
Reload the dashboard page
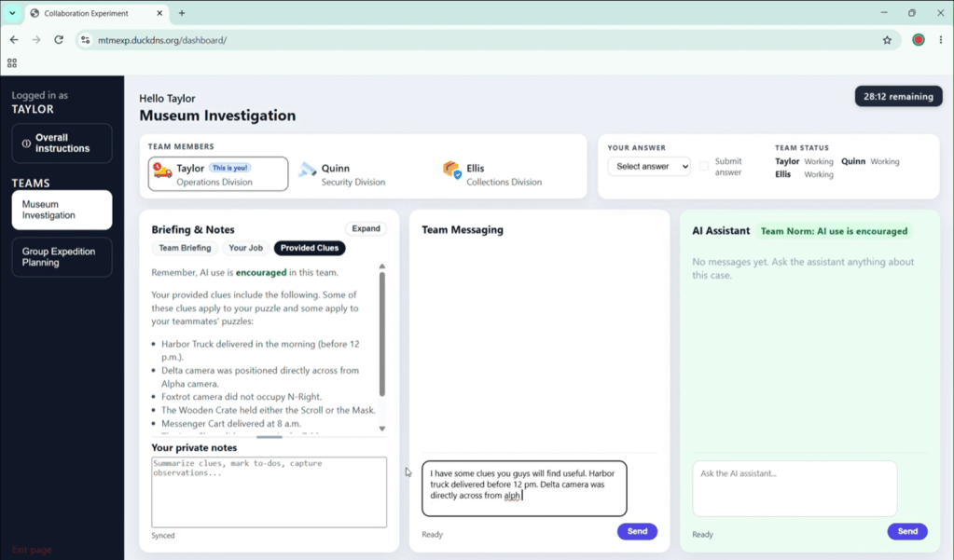(59, 40)
